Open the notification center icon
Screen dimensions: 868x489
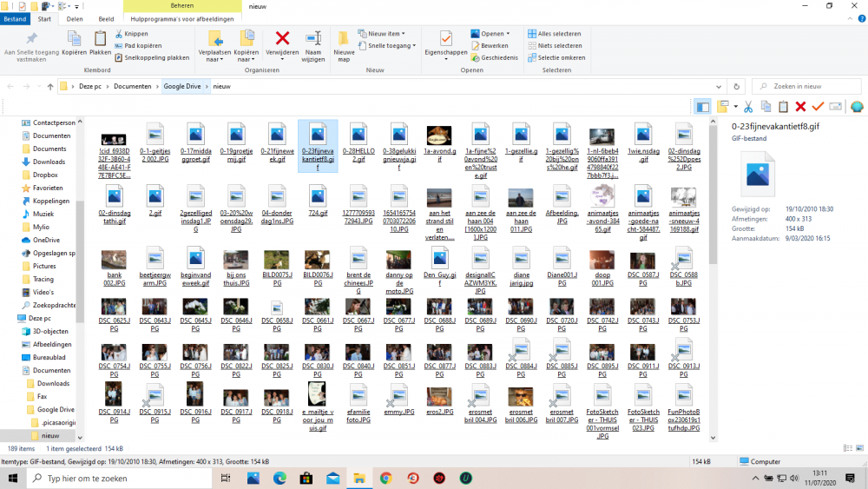tap(851, 478)
